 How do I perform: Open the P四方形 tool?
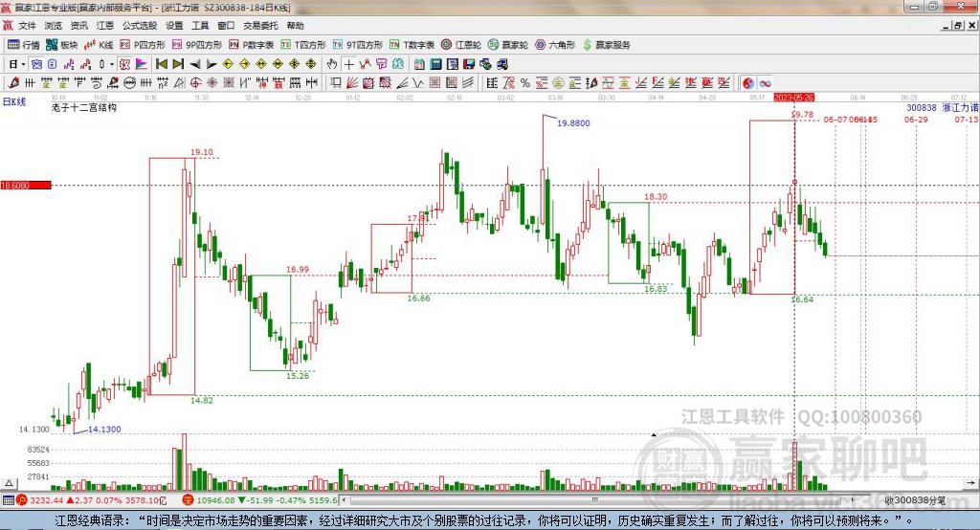[143, 45]
